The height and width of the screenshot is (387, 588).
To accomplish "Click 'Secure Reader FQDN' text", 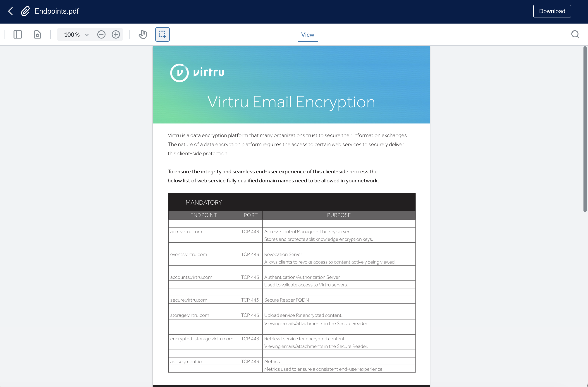I will click(x=286, y=300).
